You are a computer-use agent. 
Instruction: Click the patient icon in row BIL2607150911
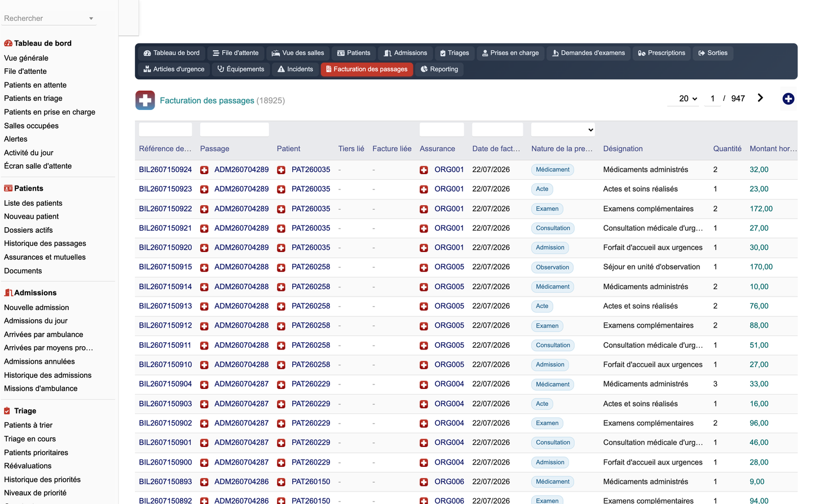point(281,346)
